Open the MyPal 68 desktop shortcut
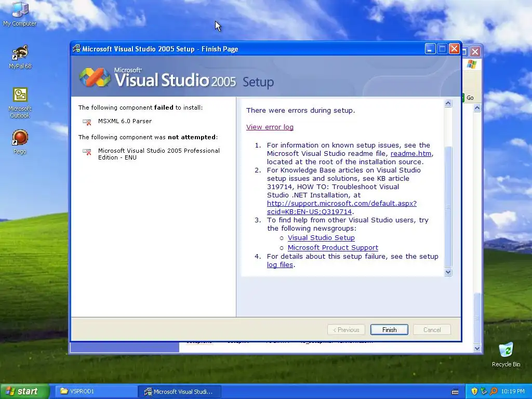The image size is (532, 399). coord(20,57)
